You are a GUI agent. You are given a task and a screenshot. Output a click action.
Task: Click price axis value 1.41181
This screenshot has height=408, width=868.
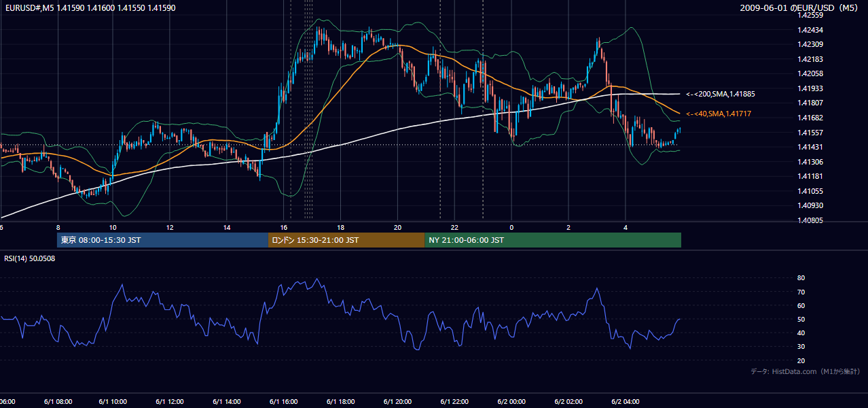(x=810, y=176)
